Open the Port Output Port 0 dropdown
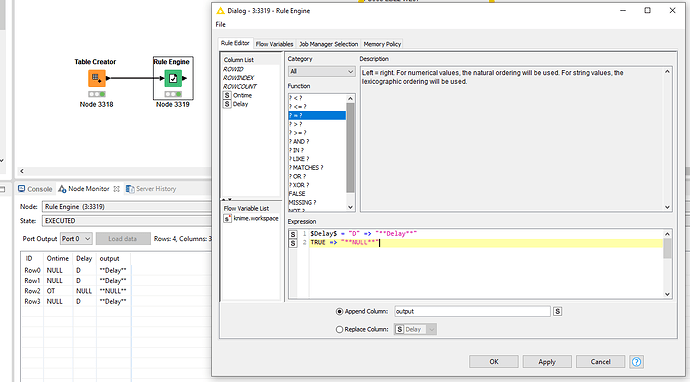 (76, 239)
